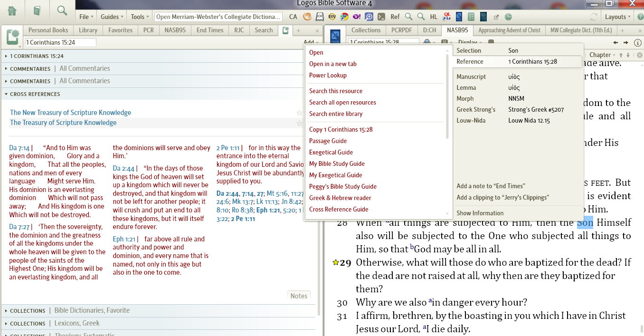Screen dimensions: 644x336
Task: Jump to the next chapter using down arrow
Action: point(628,55)
